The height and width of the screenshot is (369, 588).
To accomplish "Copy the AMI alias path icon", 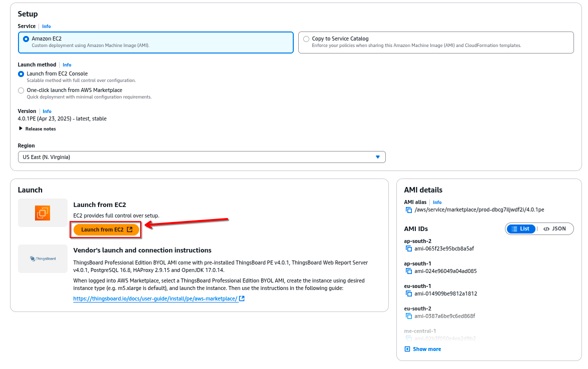I will (x=408, y=210).
